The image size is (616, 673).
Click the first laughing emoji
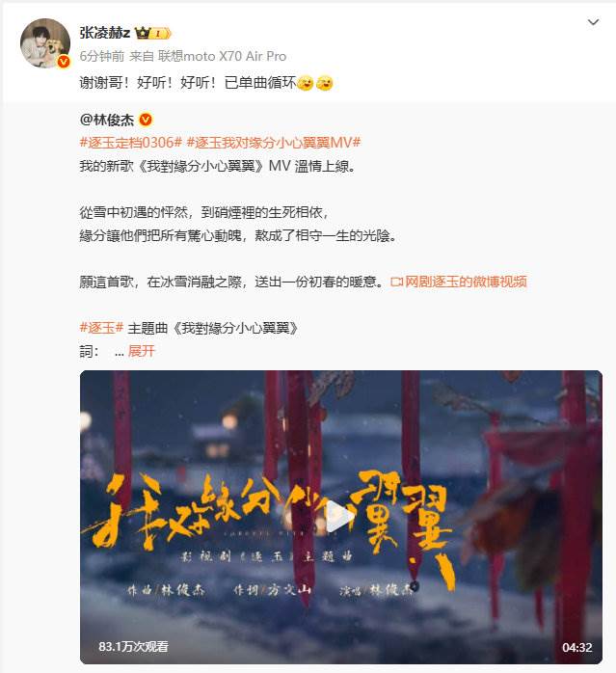pyautogui.click(x=306, y=82)
